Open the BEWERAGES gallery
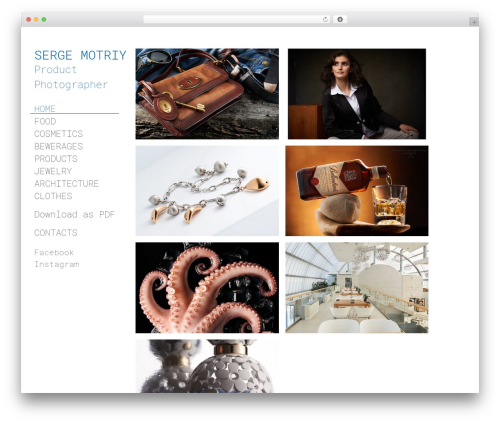The width and height of the screenshot is (500, 423). click(x=58, y=146)
